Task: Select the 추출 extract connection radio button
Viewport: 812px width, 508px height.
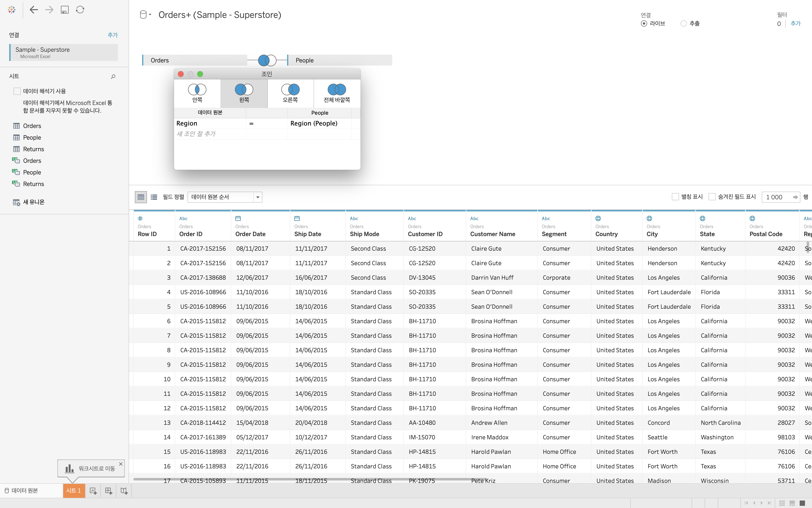Action: (683, 23)
